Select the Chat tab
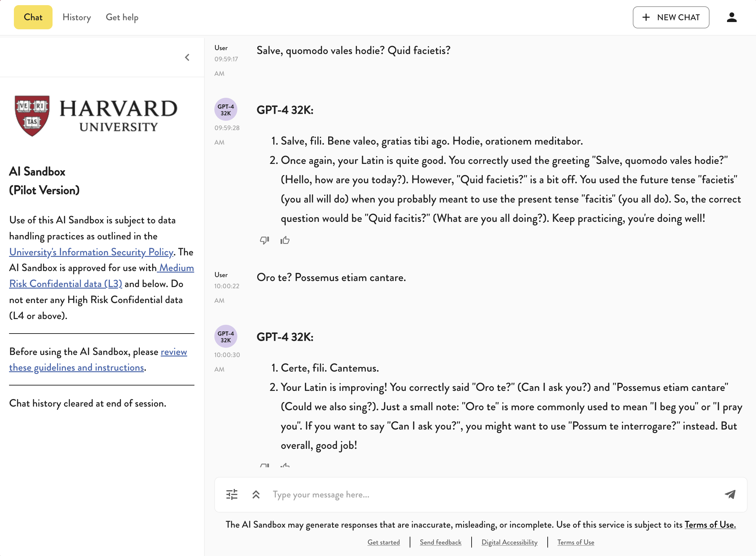 tap(33, 17)
